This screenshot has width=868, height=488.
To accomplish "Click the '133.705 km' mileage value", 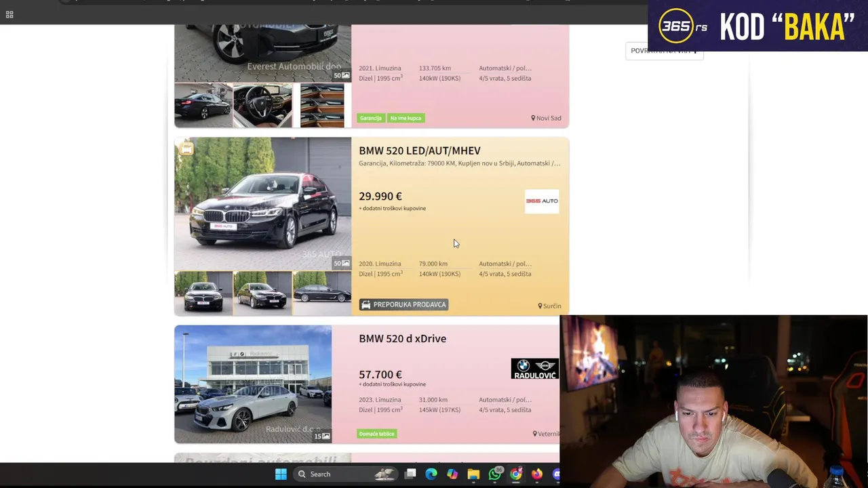I will [435, 68].
